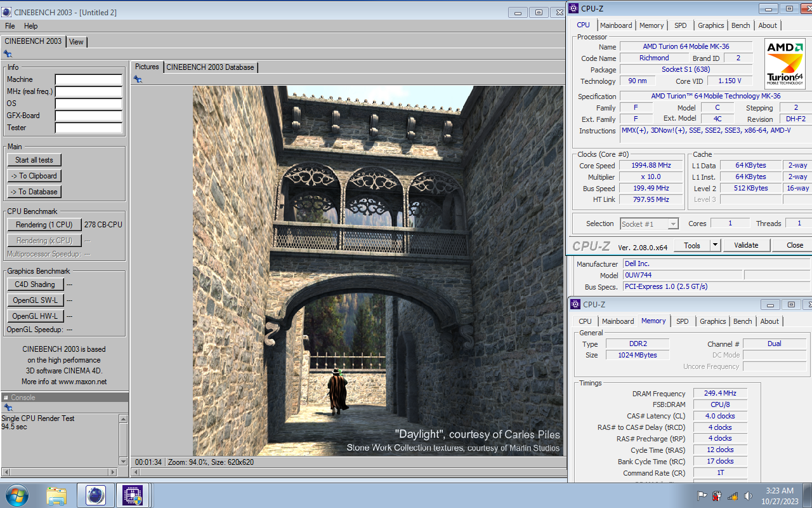Open Memory tab in the upper CPU-Z window
The image size is (812, 508).
tap(652, 25)
